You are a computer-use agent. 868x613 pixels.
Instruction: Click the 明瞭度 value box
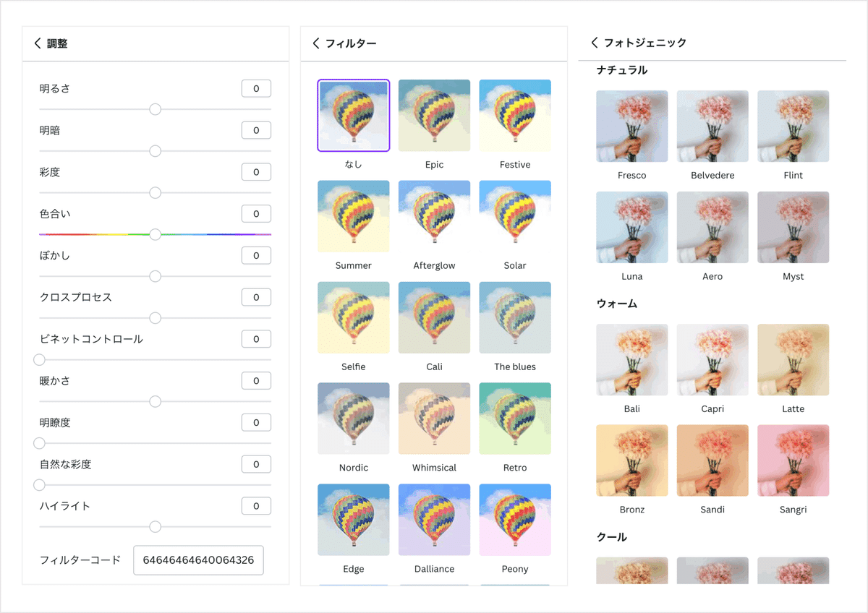(256, 422)
